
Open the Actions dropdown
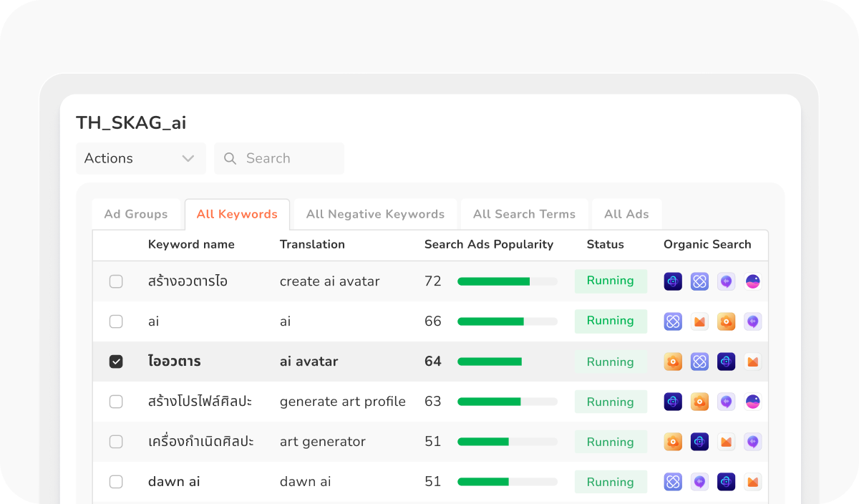(140, 158)
